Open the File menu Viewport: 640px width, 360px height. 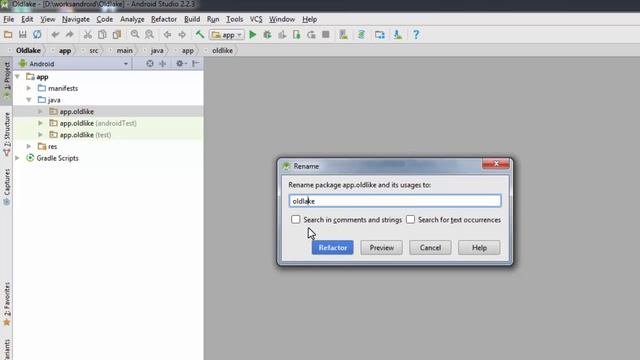point(9,19)
